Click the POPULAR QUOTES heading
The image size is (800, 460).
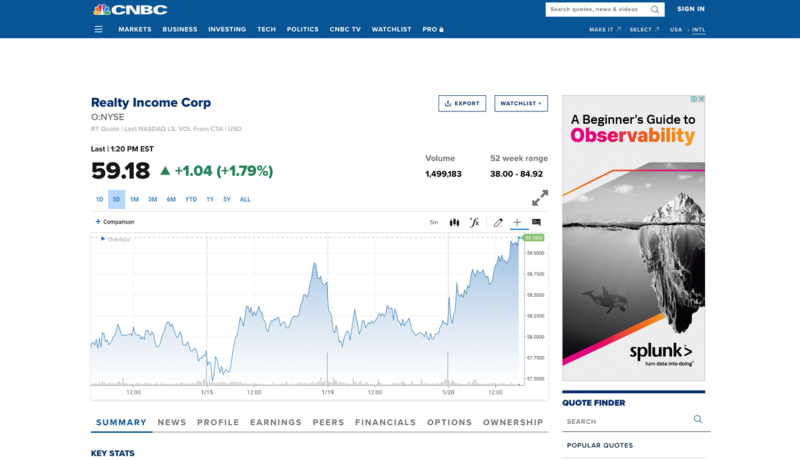click(x=600, y=445)
